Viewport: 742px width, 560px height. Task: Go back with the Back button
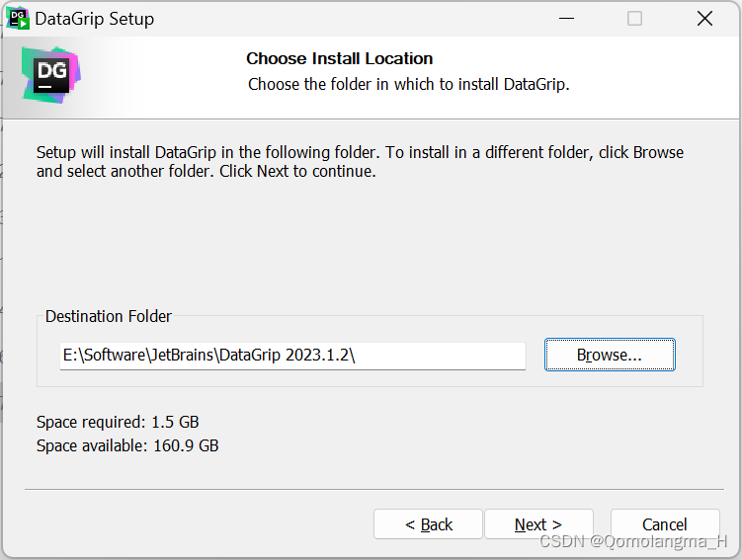click(428, 524)
